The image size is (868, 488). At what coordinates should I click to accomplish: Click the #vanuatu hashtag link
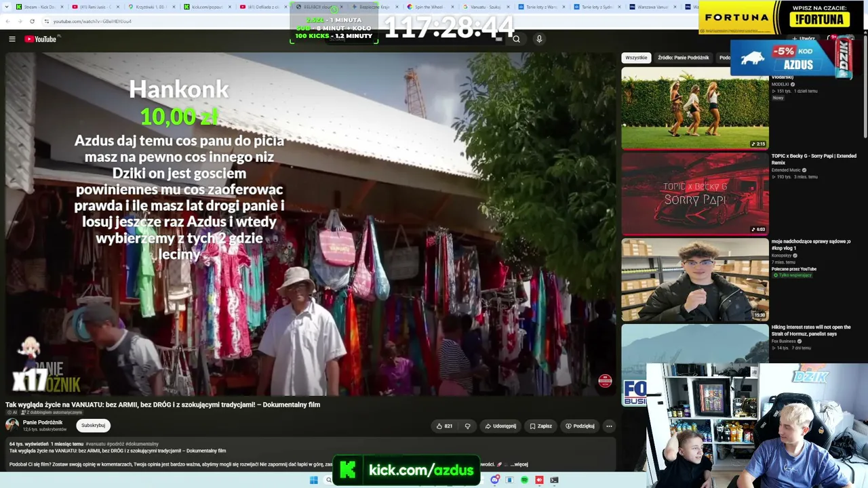point(96,444)
